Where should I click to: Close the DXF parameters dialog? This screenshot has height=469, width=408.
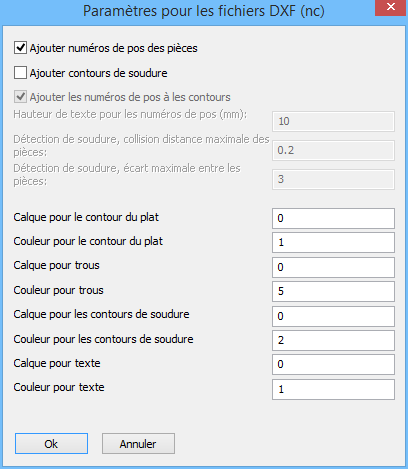pos(391,7)
